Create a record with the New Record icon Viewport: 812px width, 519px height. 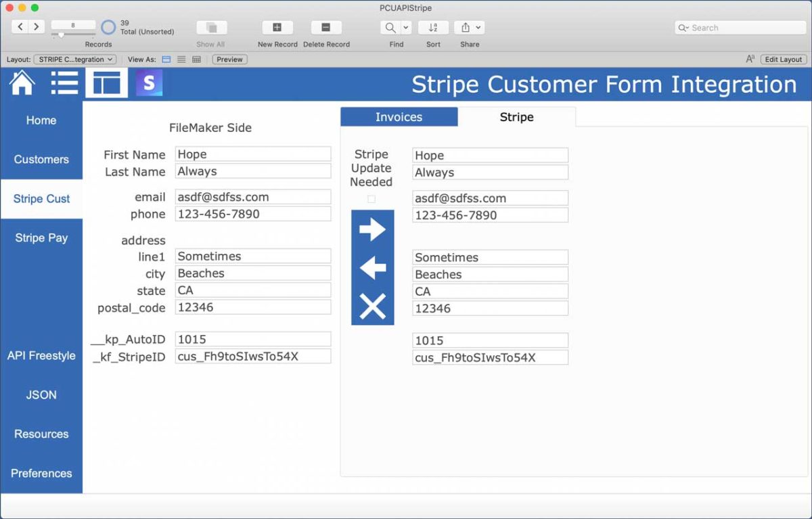[277, 28]
